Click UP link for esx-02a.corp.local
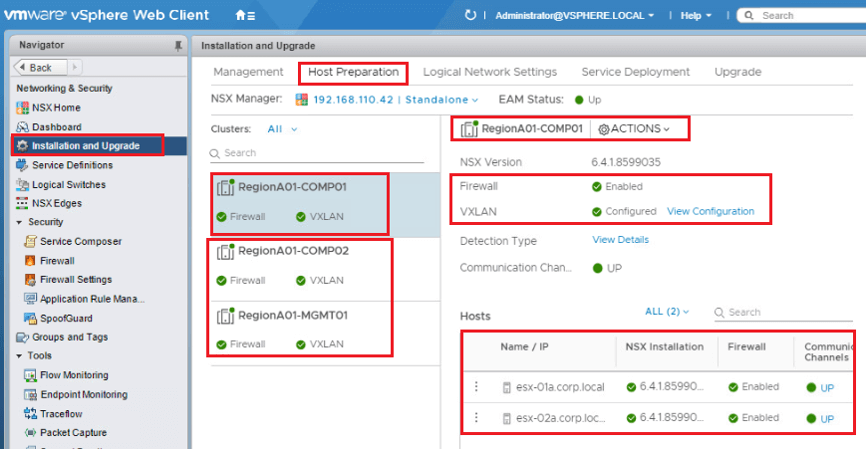This screenshot has height=449, width=867. point(827,419)
